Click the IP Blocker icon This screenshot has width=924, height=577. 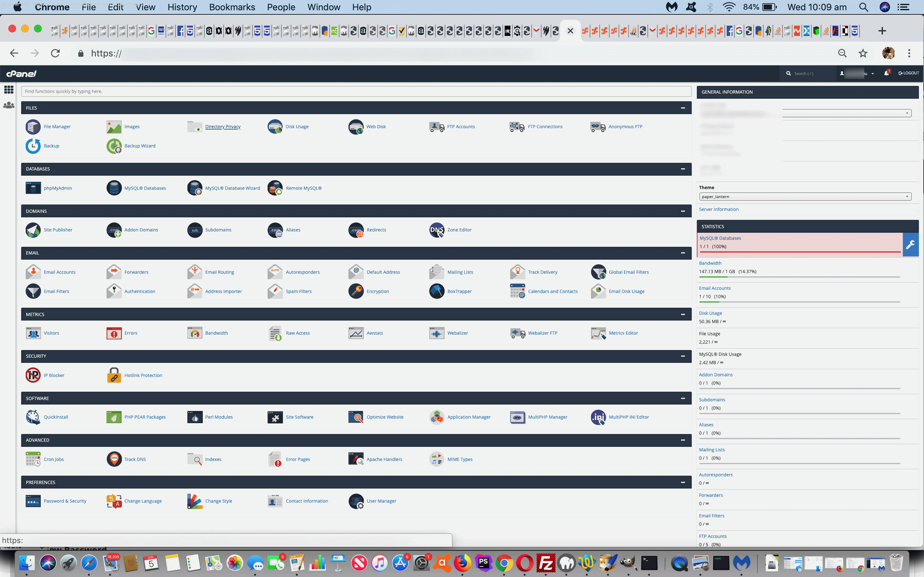33,375
